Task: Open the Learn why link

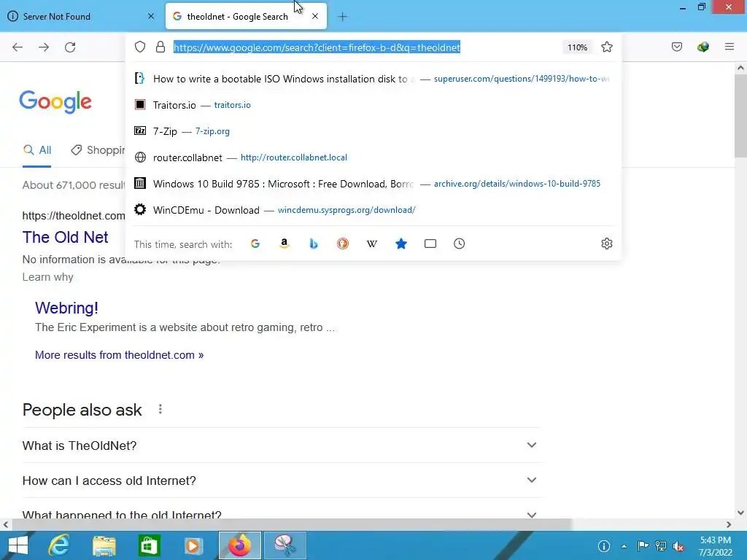Action: 47,277
